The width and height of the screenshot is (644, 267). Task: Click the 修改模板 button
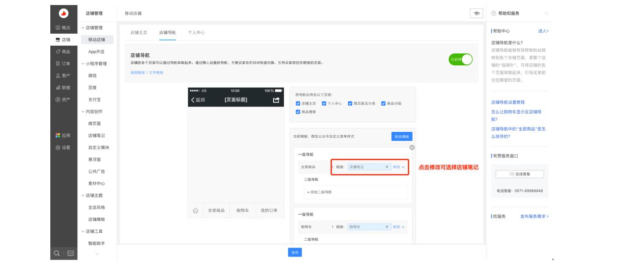coord(401,136)
